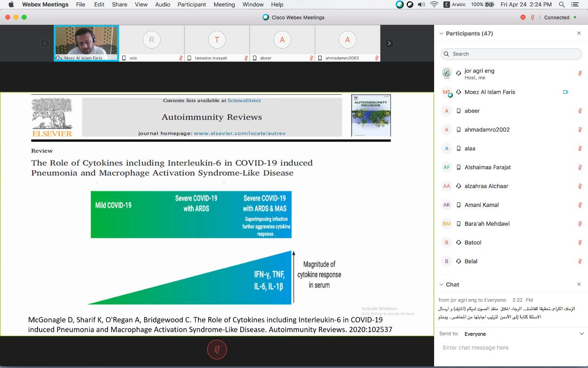The height and width of the screenshot is (368, 588).
Task: Click the red unmute microphone button
Action: tap(217, 350)
